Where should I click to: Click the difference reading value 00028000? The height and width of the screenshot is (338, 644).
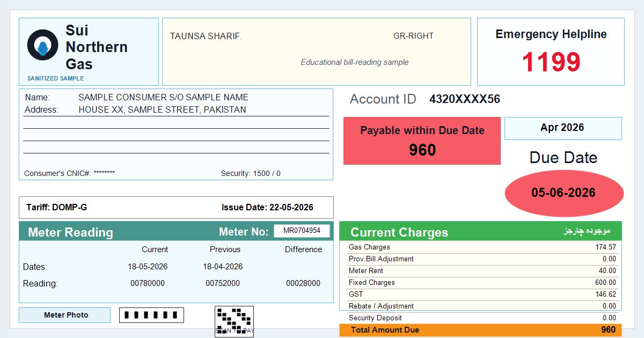(303, 283)
